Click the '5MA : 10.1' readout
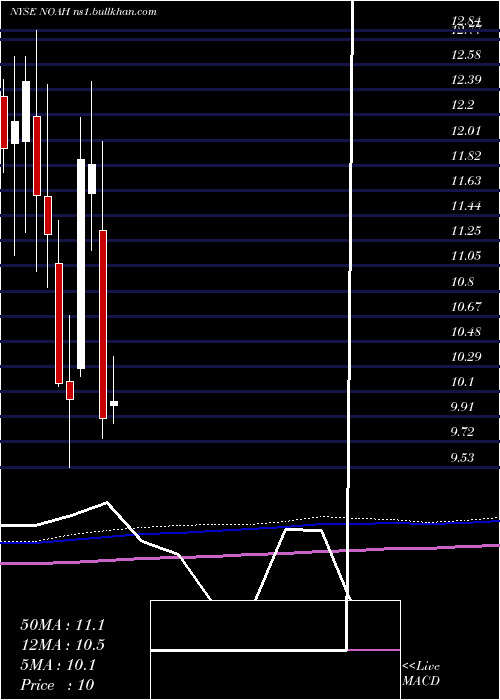The width and height of the screenshot is (500, 700). [58, 665]
